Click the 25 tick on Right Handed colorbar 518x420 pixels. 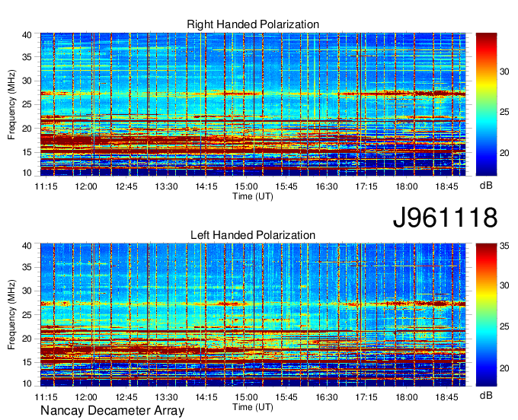504,112
